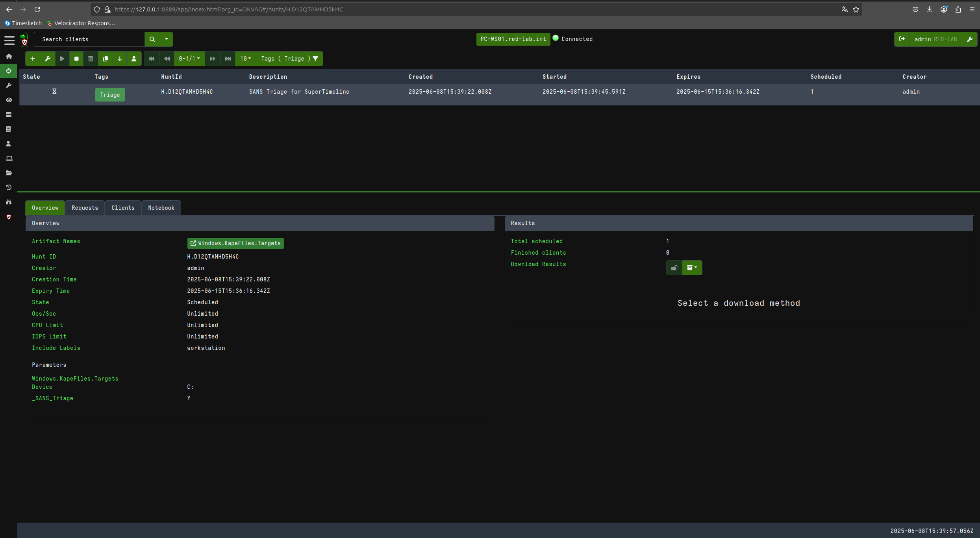Click the unlock icon in Download Results
Screen dimensions: 980x538
(x=674, y=268)
